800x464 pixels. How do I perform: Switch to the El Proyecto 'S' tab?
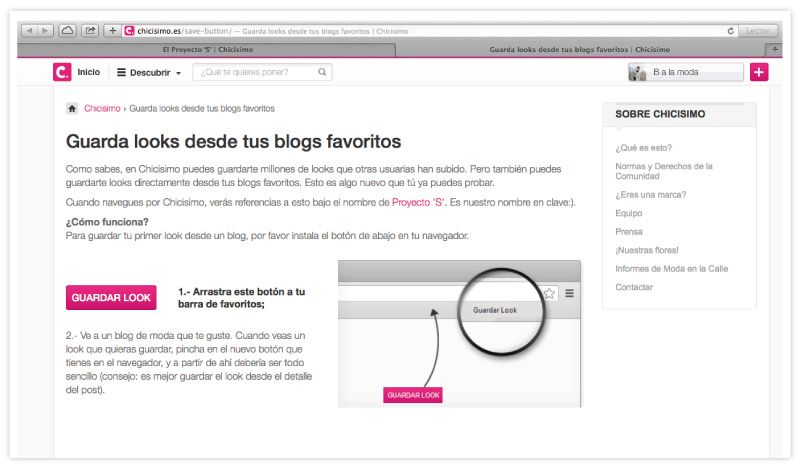pyautogui.click(x=207, y=50)
